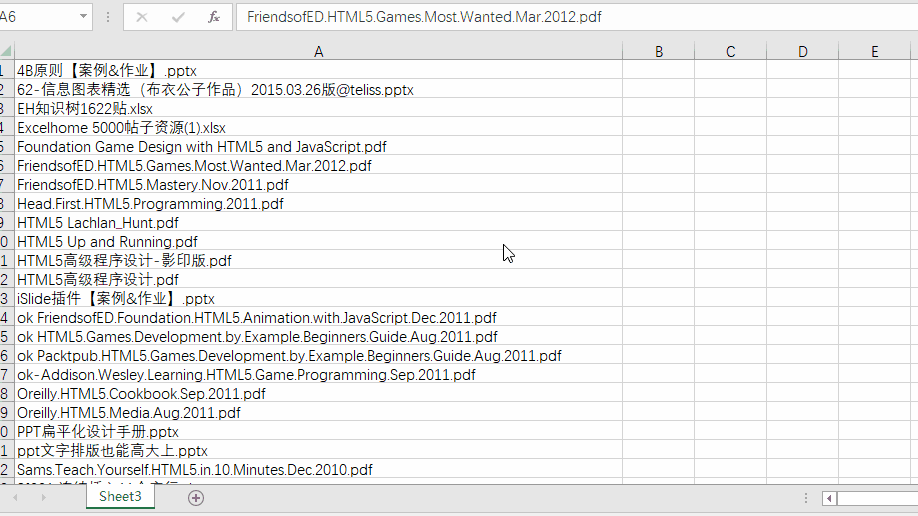Screen dimensions: 918x516
Task: Select cell HTML5 Up and Running.pdf
Action: (318, 241)
